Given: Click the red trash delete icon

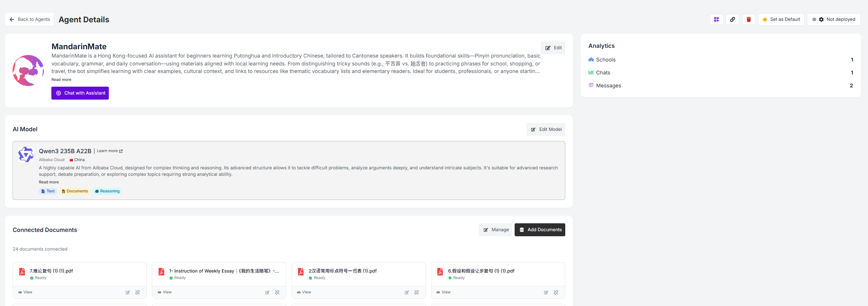Looking at the screenshot, I should coord(749,19).
